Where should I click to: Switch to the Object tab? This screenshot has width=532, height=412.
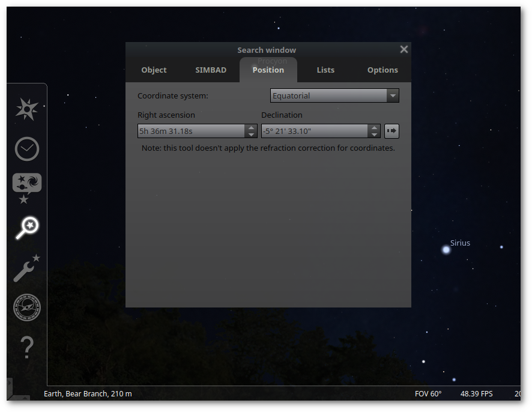click(154, 70)
